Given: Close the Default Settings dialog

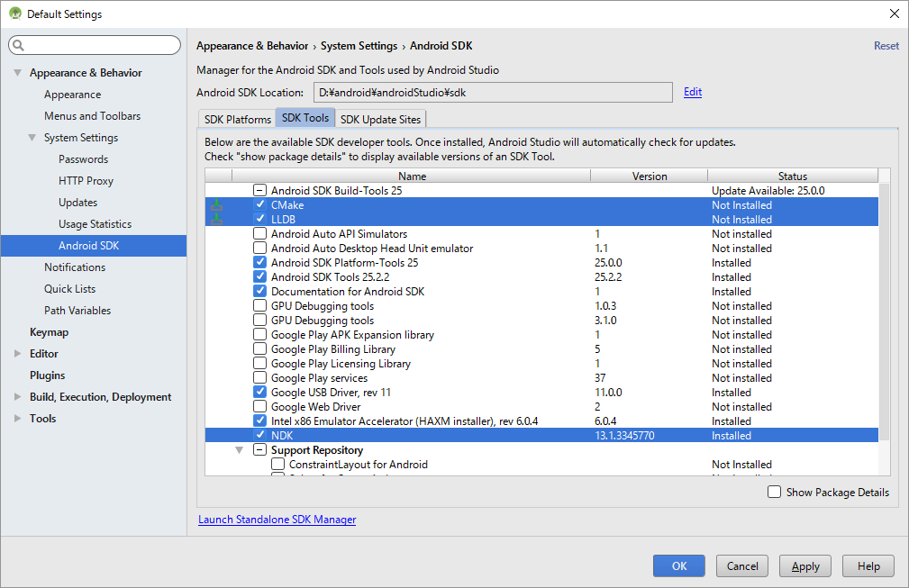Looking at the screenshot, I should click(894, 14).
